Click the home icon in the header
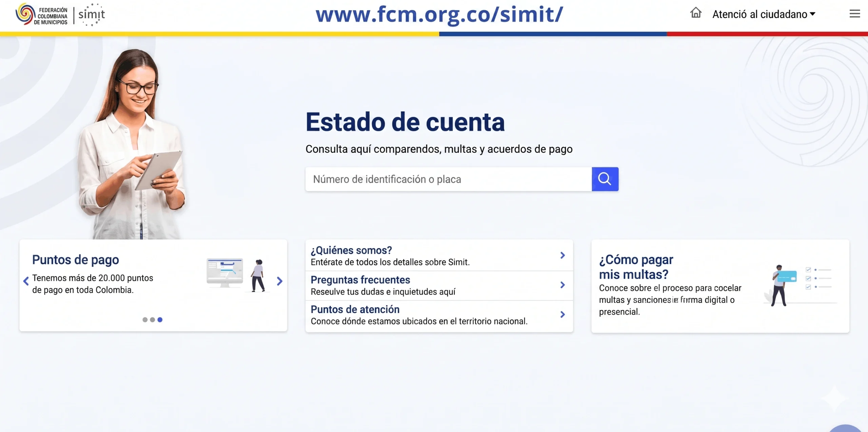This screenshot has height=432, width=868. (696, 13)
